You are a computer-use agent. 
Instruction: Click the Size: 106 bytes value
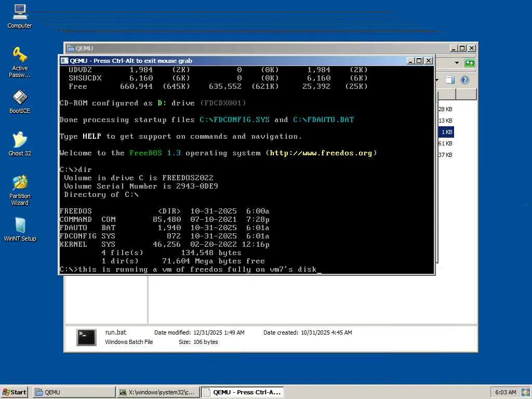[206, 342]
